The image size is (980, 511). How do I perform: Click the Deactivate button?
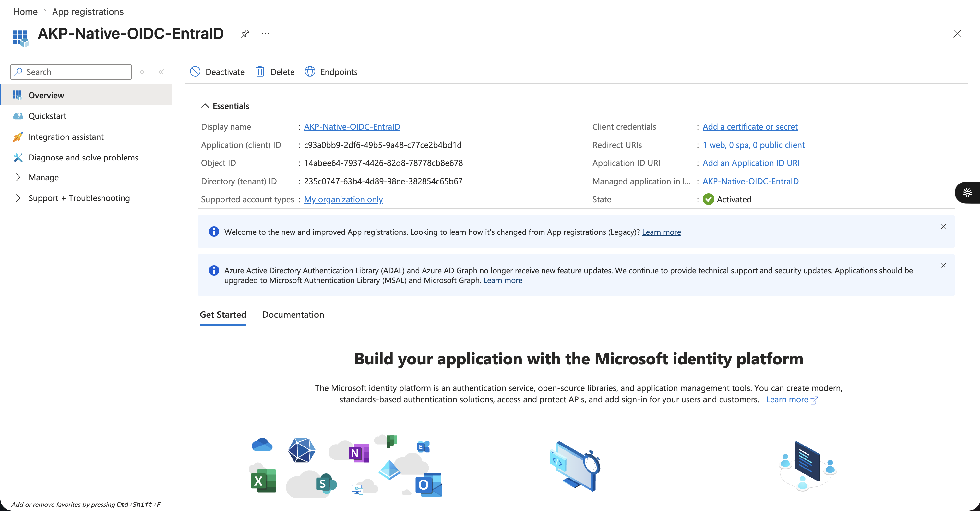pos(217,72)
